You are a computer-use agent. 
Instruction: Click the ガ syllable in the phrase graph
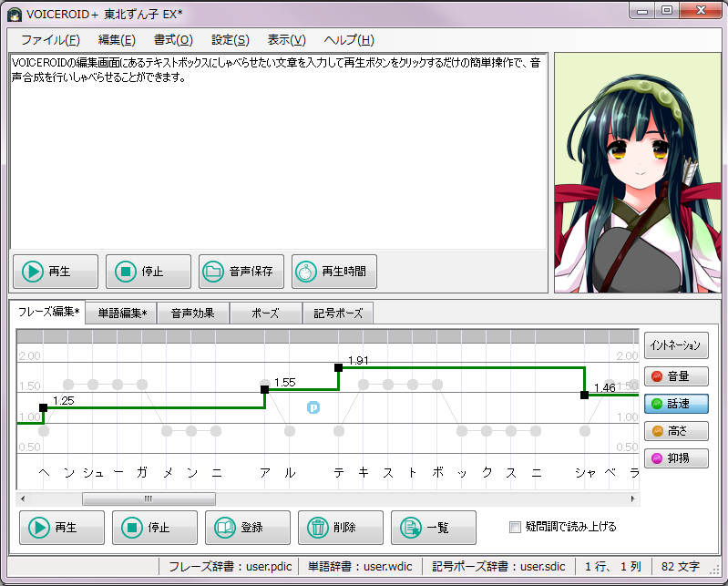point(142,473)
